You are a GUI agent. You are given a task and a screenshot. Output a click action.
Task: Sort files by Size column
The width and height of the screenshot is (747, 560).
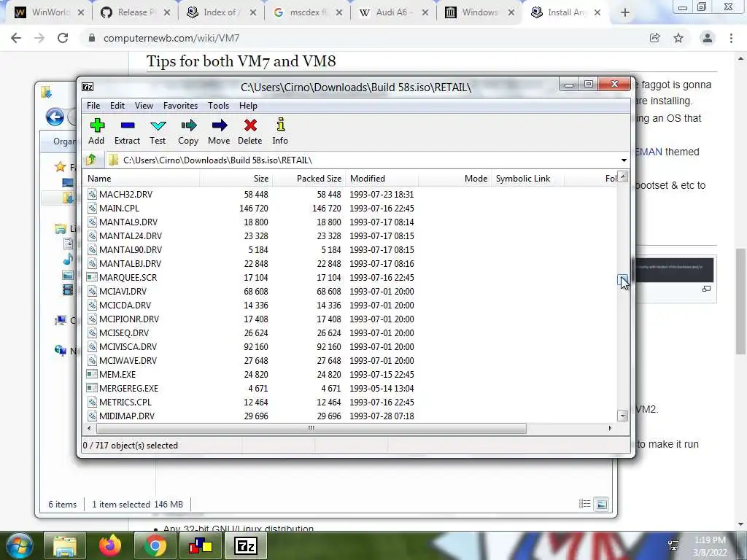[x=236, y=179]
